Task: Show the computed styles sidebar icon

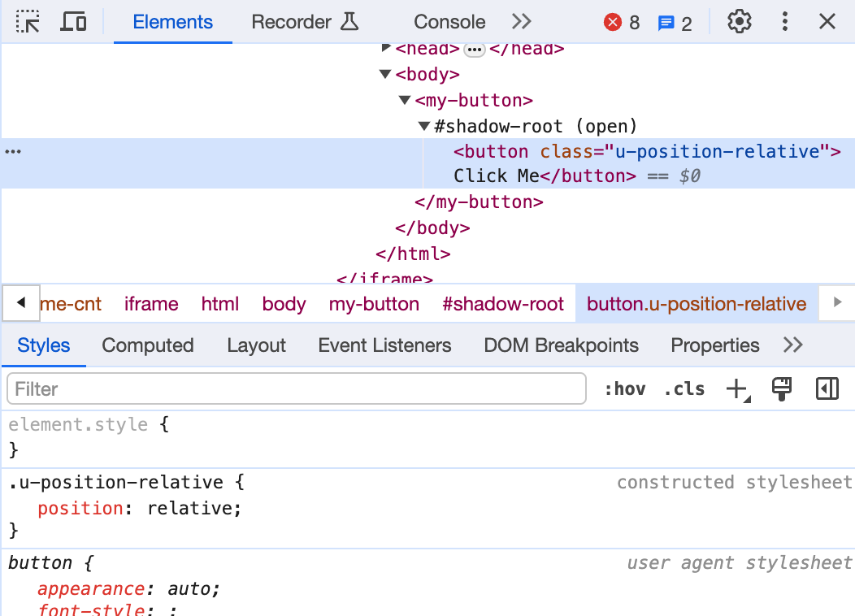Action: coord(827,388)
